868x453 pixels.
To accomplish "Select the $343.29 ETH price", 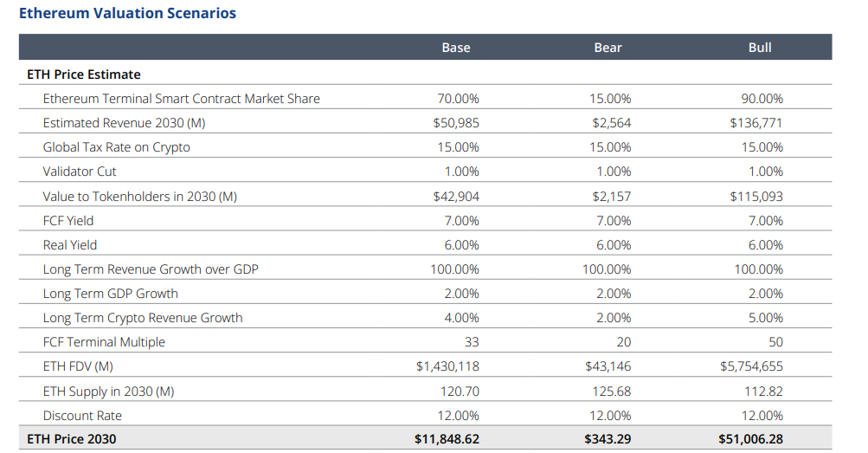I will click(x=608, y=439).
